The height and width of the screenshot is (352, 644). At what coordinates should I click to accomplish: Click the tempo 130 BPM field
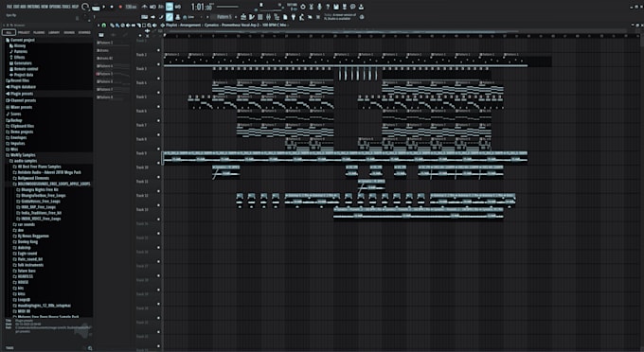tap(131, 7)
